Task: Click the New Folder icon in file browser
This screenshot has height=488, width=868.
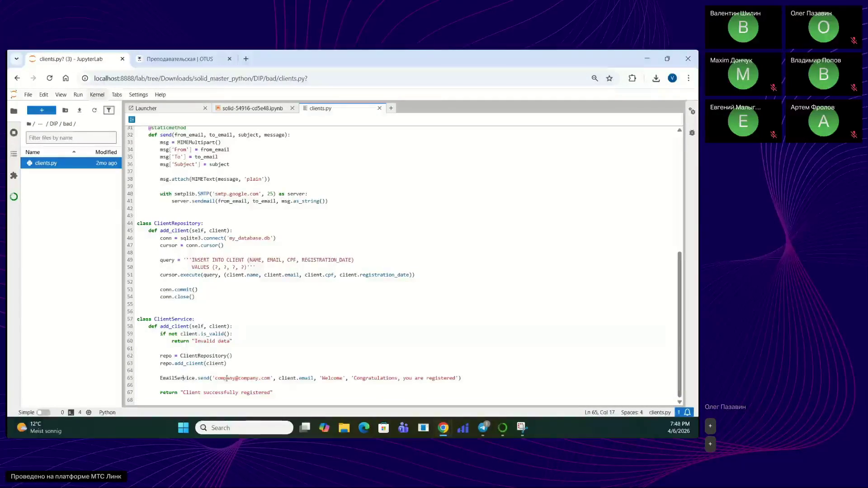Action: (x=65, y=110)
